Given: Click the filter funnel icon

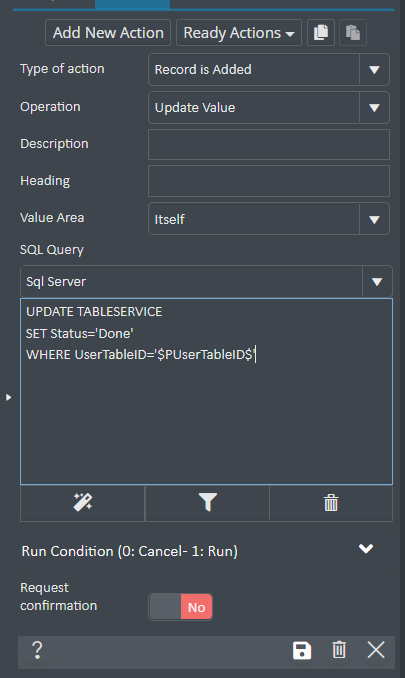Looking at the screenshot, I should 207,503.
